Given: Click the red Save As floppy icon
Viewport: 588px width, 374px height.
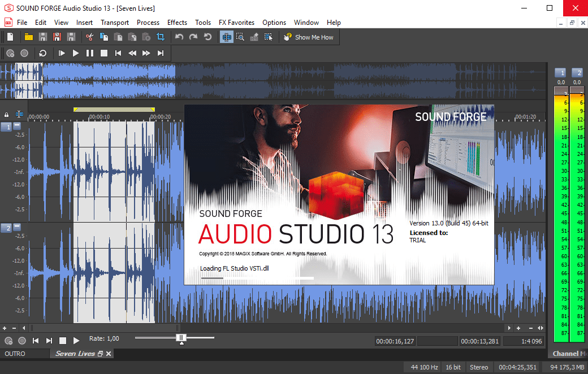Looking at the screenshot, I should (x=57, y=37).
